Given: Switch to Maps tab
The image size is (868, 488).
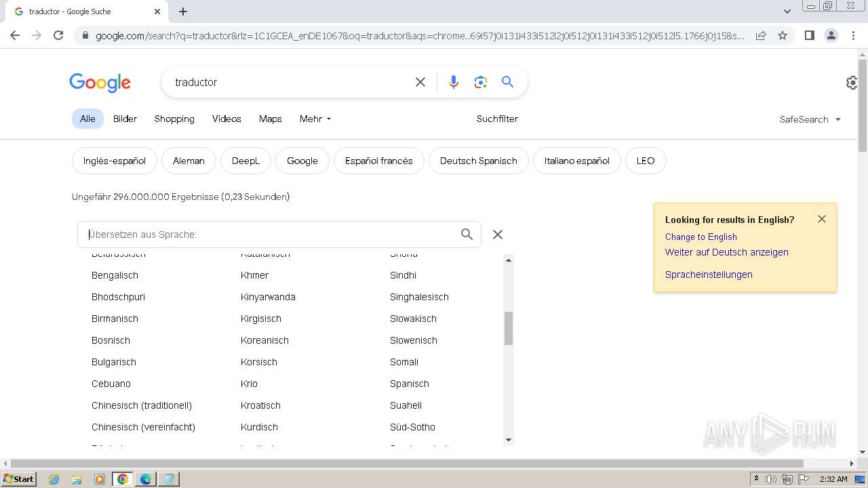Looking at the screenshot, I should [x=270, y=119].
